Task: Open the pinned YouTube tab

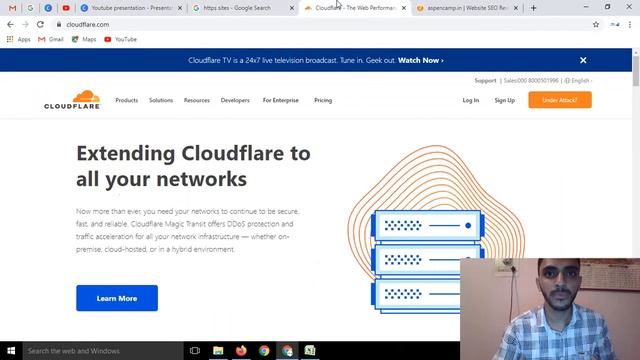Action: click(66, 8)
